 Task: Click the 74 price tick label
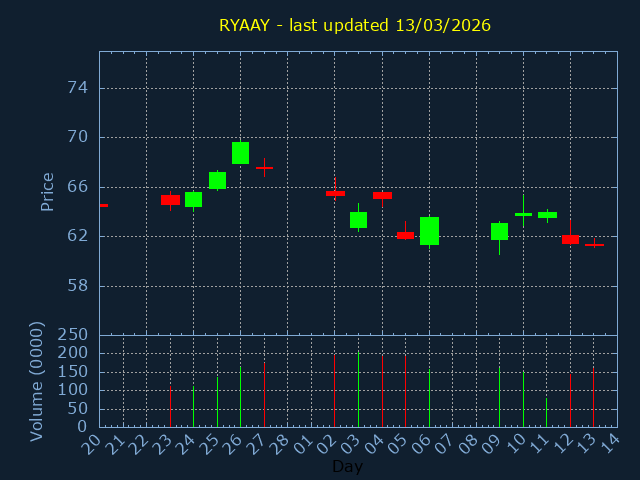77,88
